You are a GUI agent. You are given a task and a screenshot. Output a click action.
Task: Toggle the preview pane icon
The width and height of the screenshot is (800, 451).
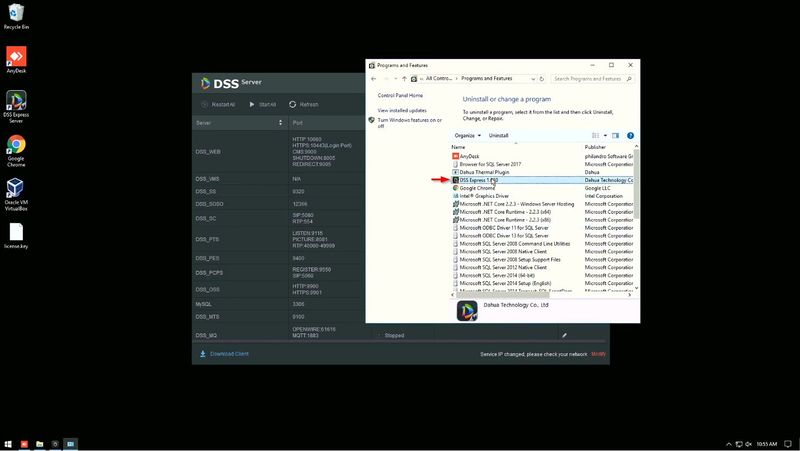tap(615, 136)
